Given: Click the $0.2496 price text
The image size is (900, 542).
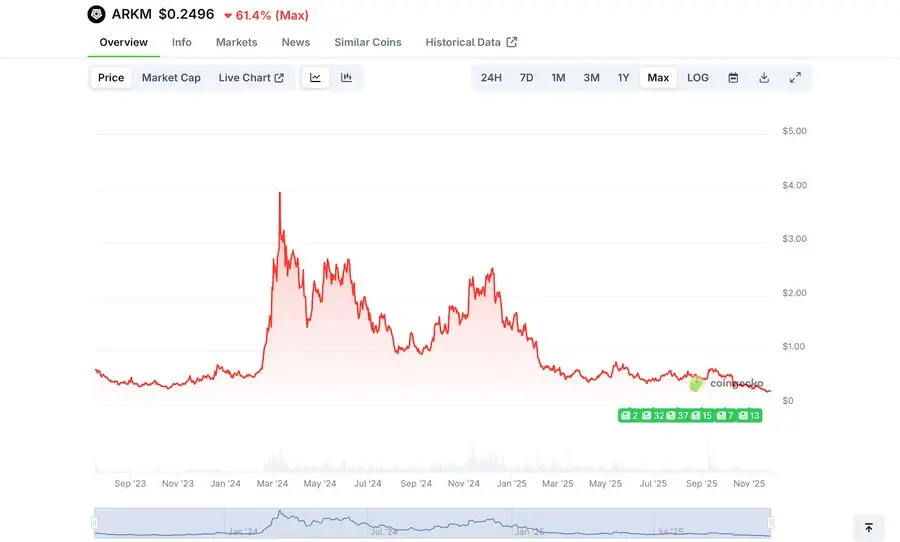Looking at the screenshot, I should [187, 14].
